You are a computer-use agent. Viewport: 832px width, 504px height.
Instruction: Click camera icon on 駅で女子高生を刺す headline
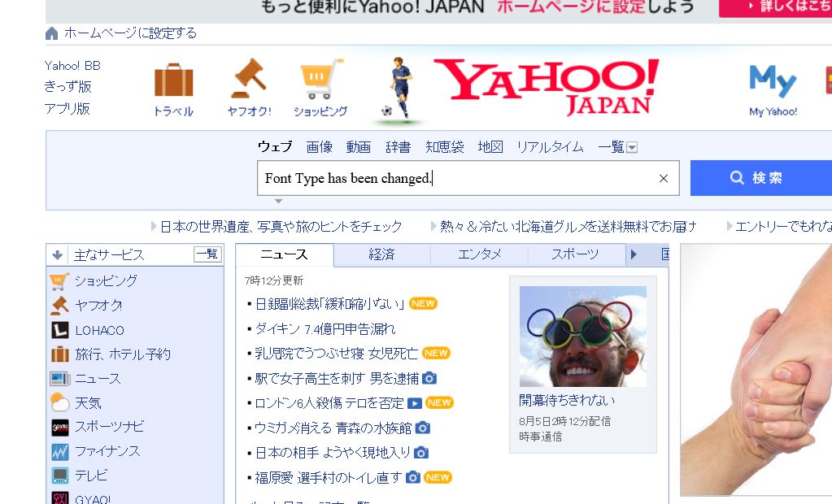click(x=429, y=378)
